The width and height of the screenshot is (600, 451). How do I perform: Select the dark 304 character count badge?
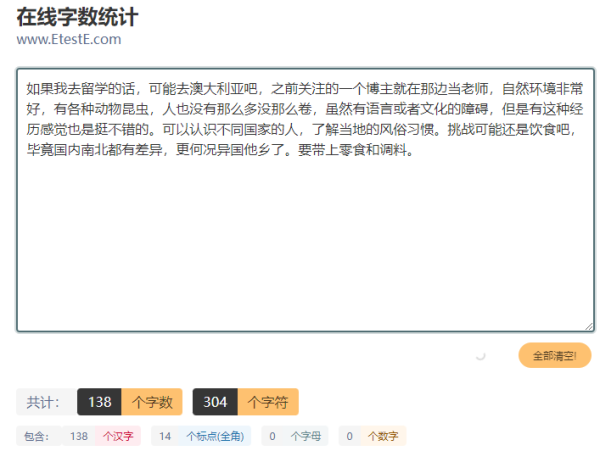pos(214,402)
